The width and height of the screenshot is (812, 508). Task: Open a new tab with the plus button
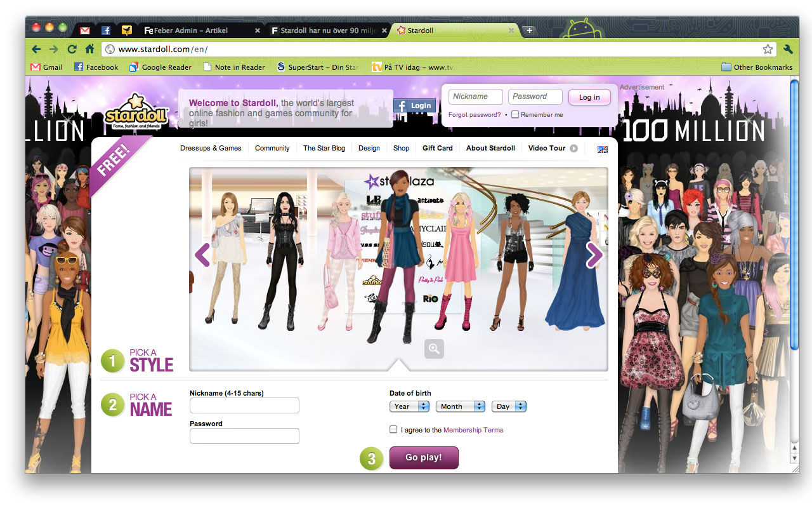coord(529,30)
